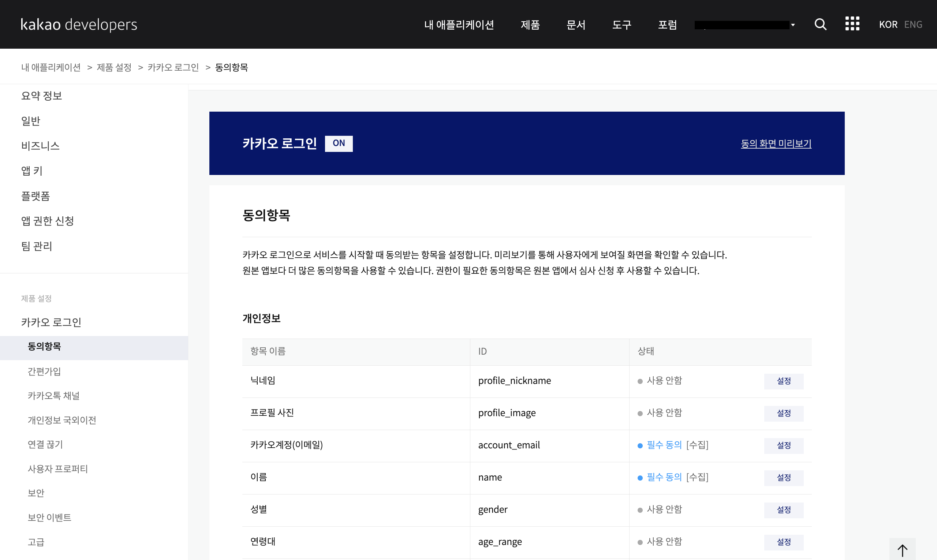Switch language to ENG
The width and height of the screenshot is (937, 560).
point(913,25)
